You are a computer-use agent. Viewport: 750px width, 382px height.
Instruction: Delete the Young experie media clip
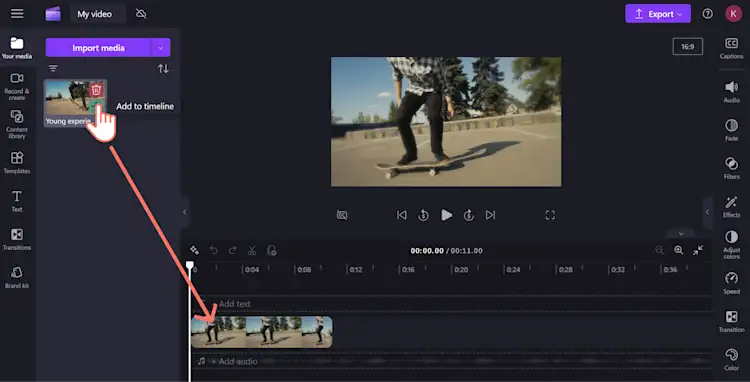pos(96,90)
